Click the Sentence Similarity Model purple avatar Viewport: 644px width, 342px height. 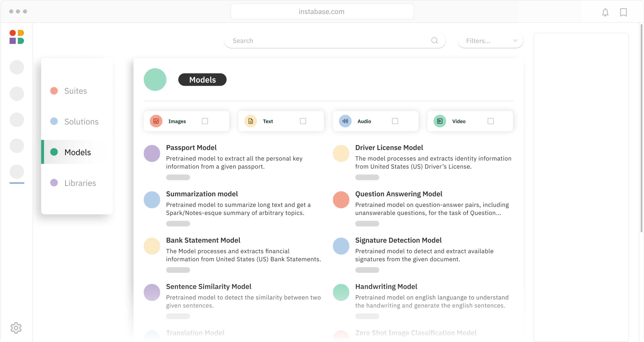[152, 292]
